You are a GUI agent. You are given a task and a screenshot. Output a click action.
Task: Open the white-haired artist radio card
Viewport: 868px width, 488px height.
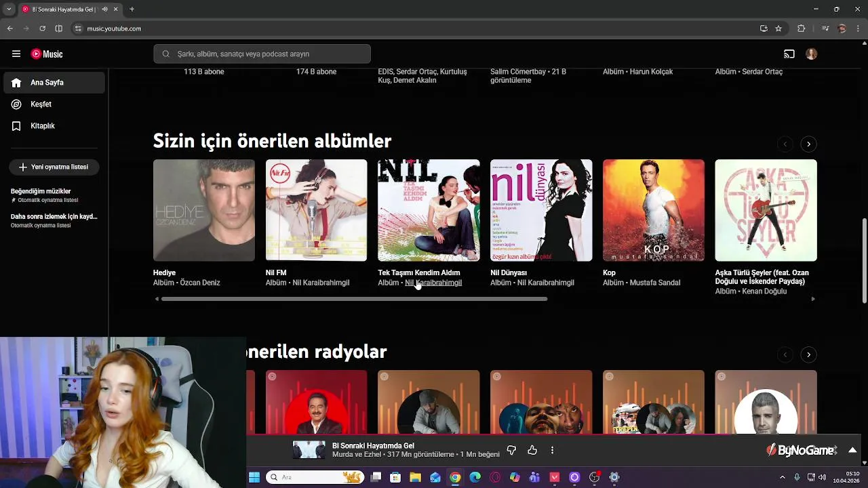(766, 402)
